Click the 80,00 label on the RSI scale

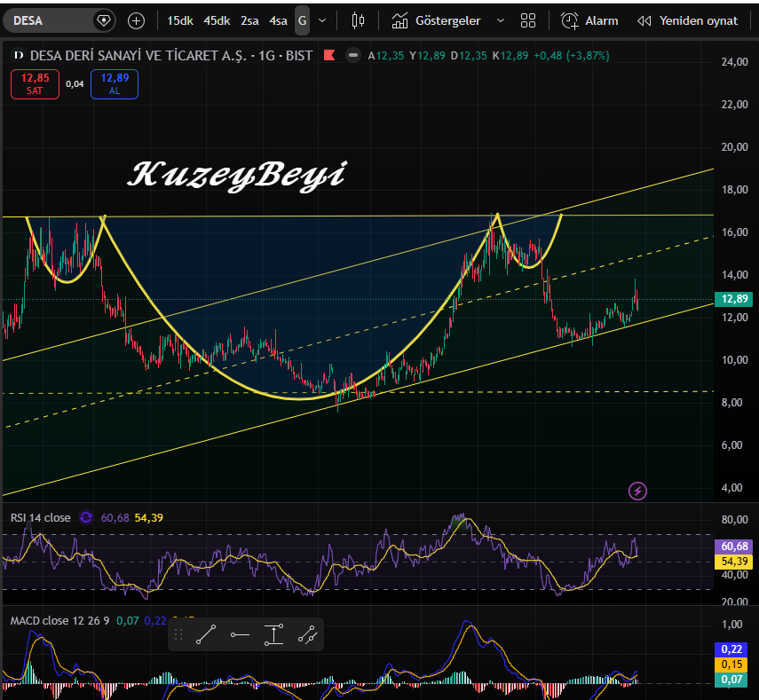click(x=734, y=520)
